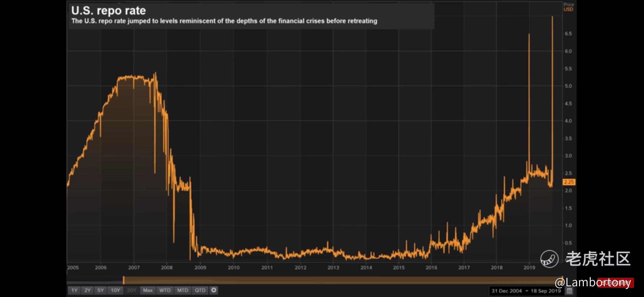Image resolution: width=644 pixels, height=297 pixels.
Task: Switch chart to 5Y range
Action: tap(101, 290)
